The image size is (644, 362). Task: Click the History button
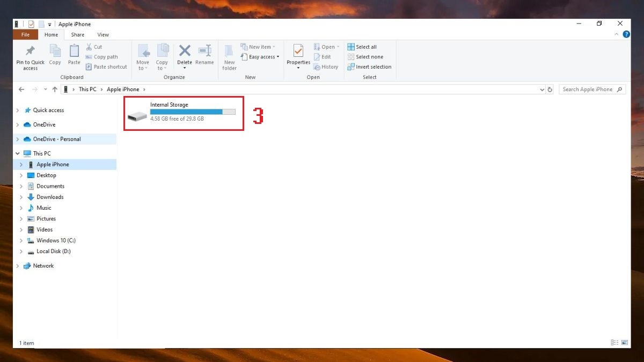326,67
